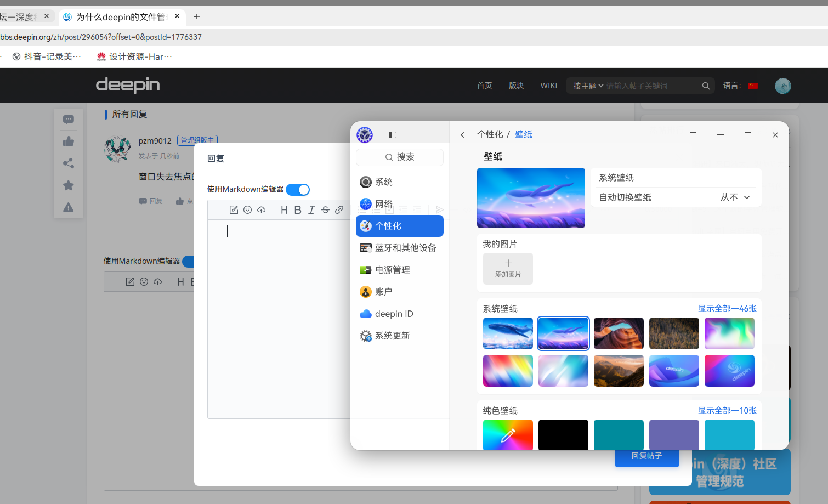Insert a hyperlink using the link icon
This screenshot has height=504, width=828.
339,209
